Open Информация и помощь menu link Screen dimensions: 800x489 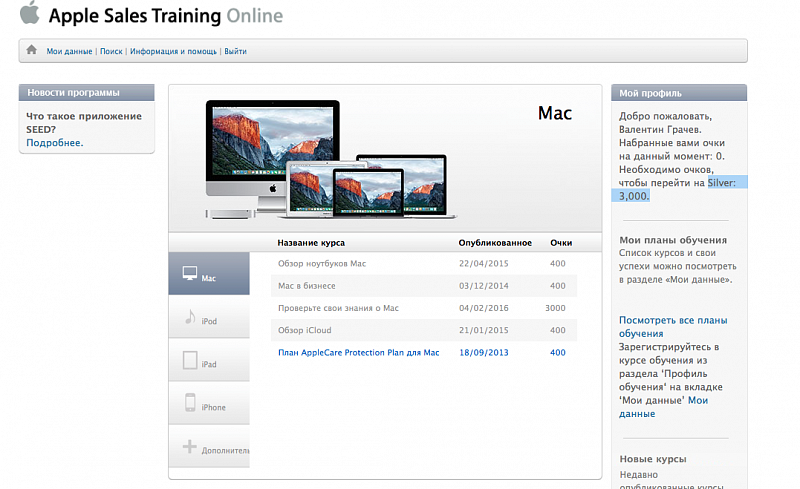click(173, 51)
